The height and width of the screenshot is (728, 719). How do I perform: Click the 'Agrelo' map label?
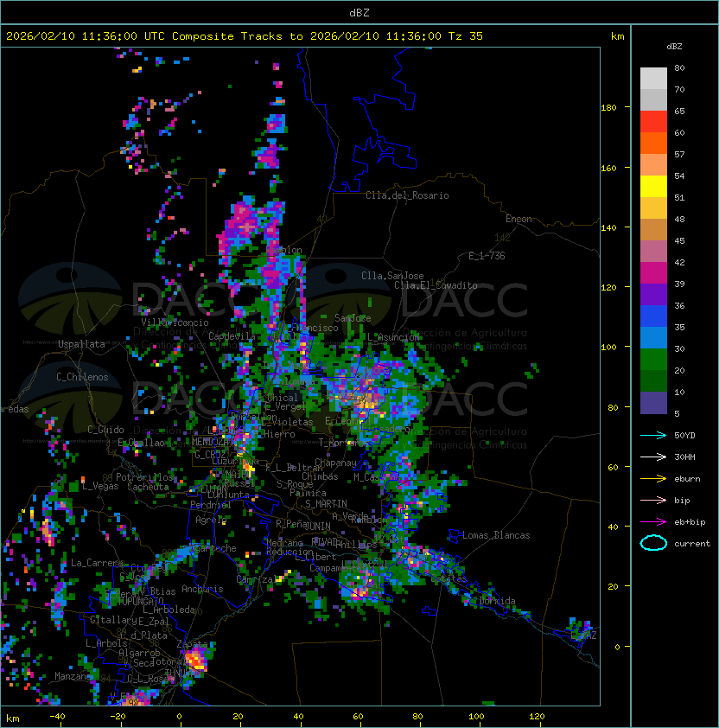[x=211, y=520]
